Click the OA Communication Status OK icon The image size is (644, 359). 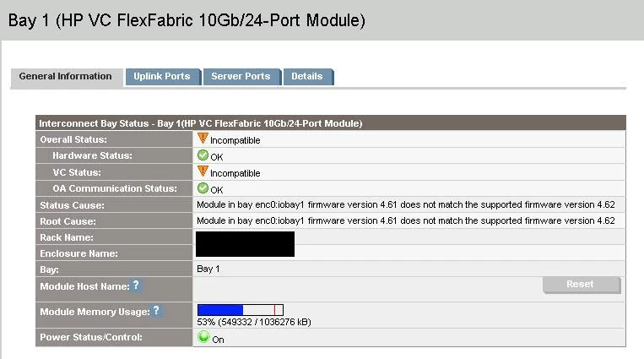coord(203,188)
